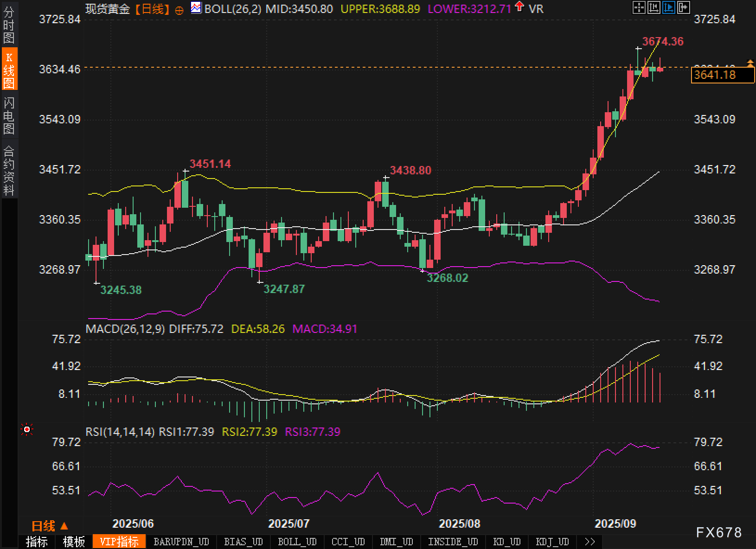Open the 闪电图 sidebar tab
The image size is (756, 549).
point(9,116)
